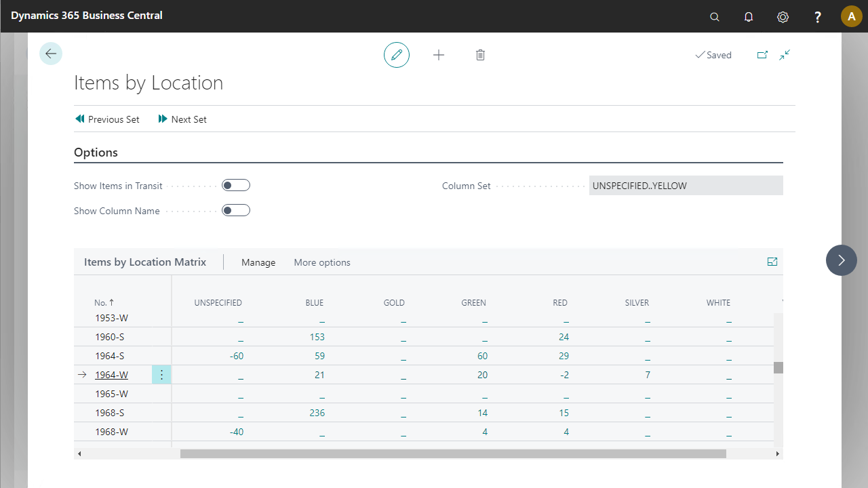The height and width of the screenshot is (488, 868).
Task: Sort by the No. column header
Action: click(104, 303)
